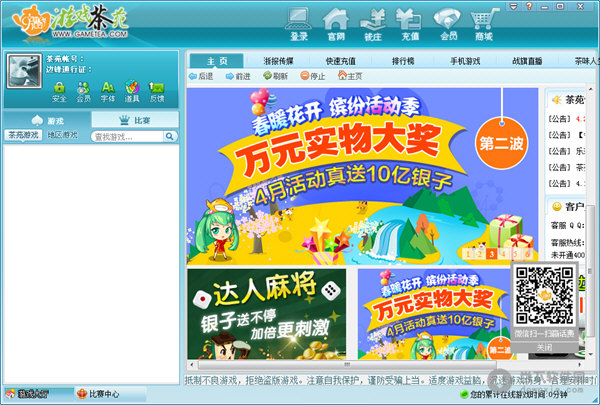Open the 商城 shopping cart icon
Viewport: 600px width, 405px height.
tap(484, 25)
